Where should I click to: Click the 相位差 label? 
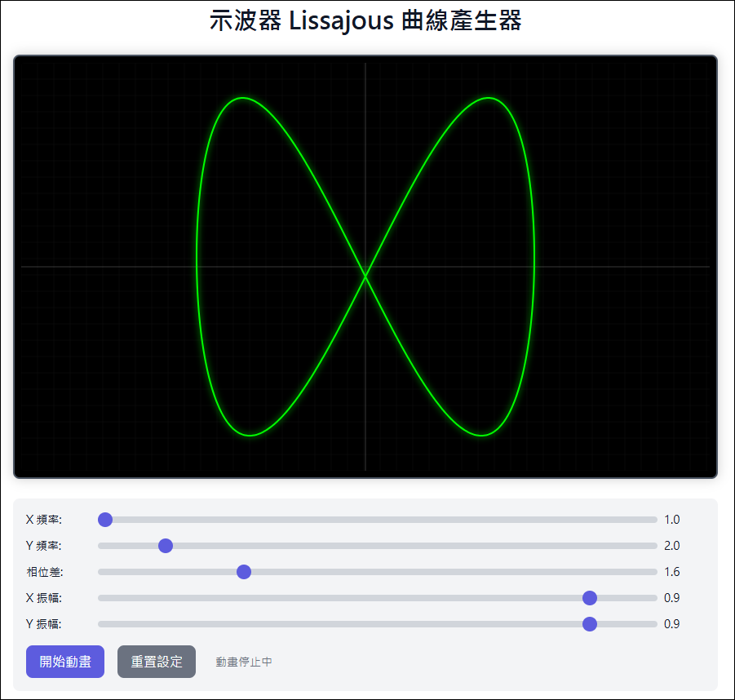(x=45, y=572)
